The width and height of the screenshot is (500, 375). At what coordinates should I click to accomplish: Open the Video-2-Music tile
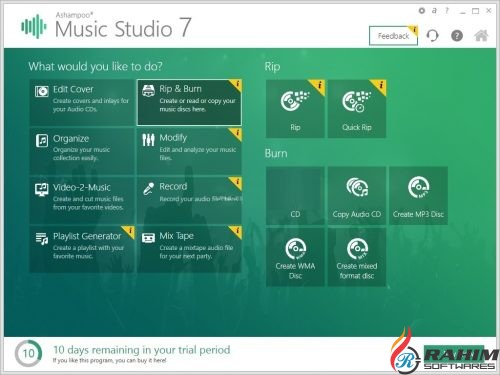[82, 200]
